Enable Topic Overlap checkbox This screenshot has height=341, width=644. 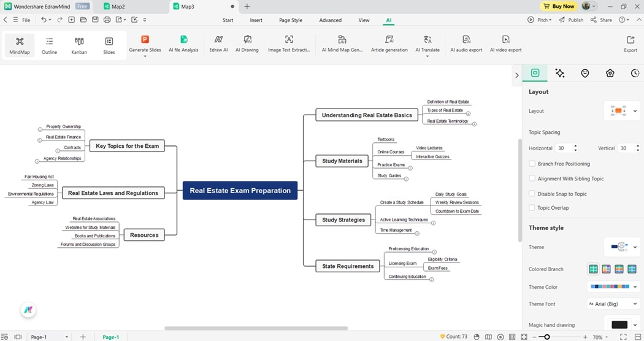tap(532, 207)
